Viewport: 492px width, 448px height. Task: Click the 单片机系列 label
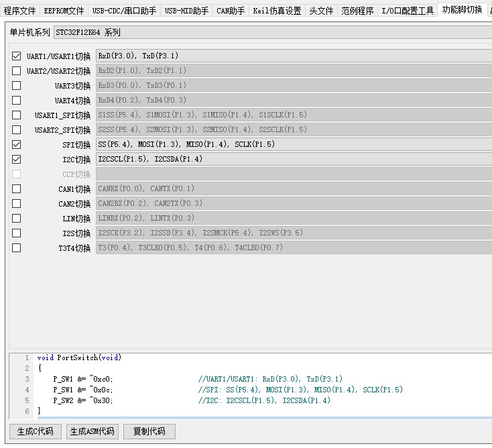coord(29,32)
